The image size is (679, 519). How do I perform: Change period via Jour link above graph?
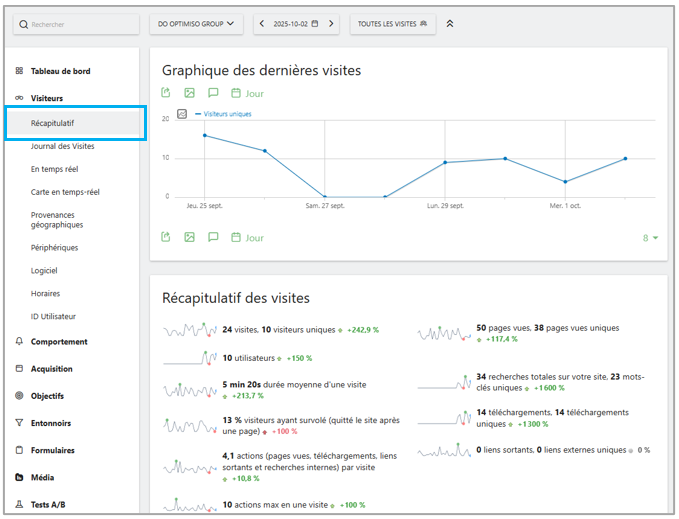(x=247, y=93)
